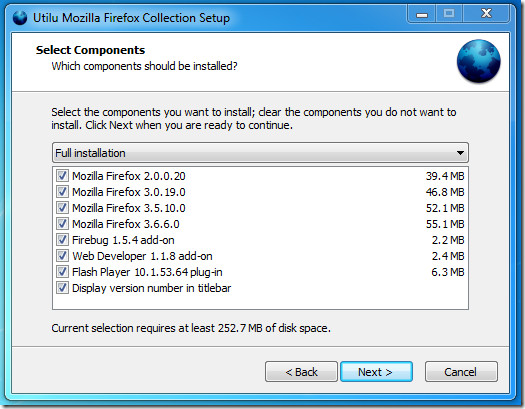Click the maximize button in the title bar

(x=449, y=14)
